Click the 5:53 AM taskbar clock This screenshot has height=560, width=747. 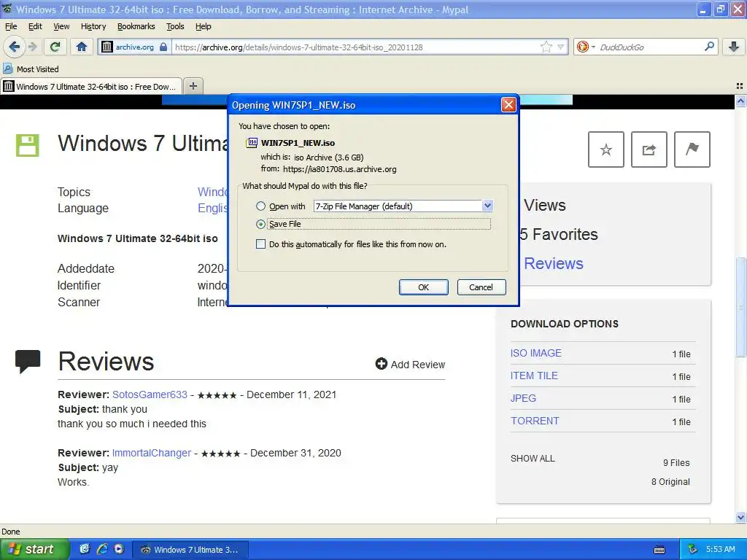click(x=720, y=549)
